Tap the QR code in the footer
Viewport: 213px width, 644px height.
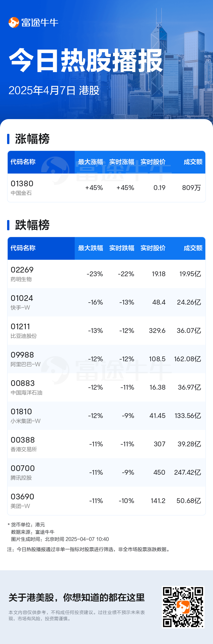click(183, 607)
